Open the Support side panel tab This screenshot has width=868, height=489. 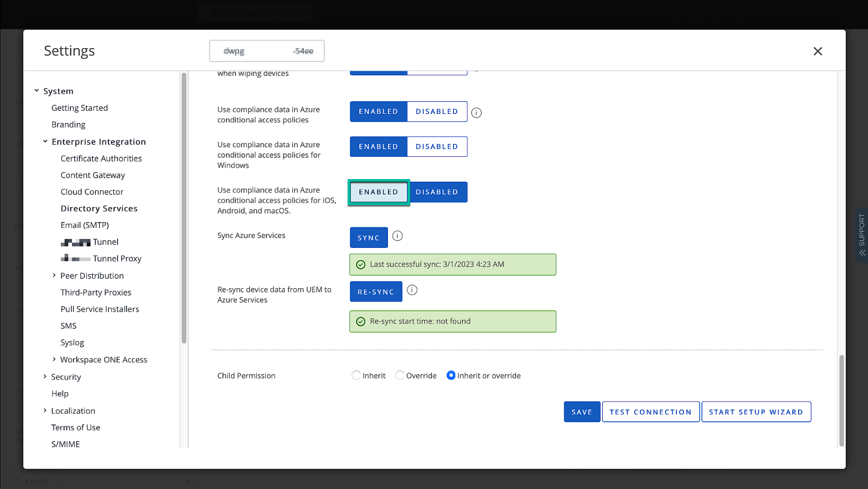tap(862, 235)
